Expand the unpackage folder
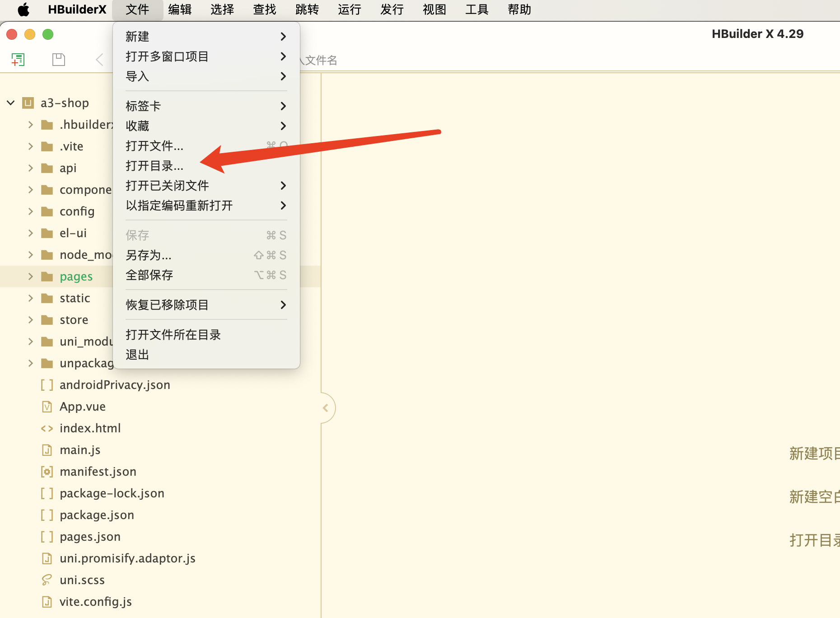The image size is (840, 618). pyautogui.click(x=31, y=363)
